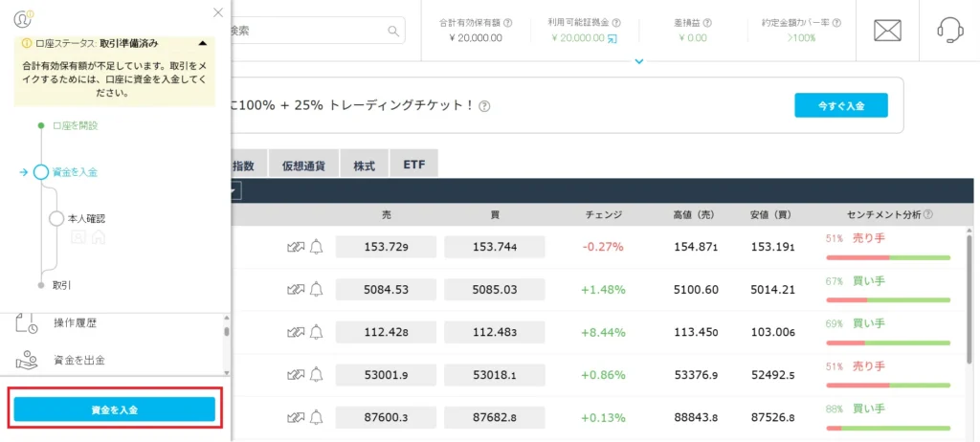Expand header details with blue chevron
The image size is (980, 442).
click(638, 61)
